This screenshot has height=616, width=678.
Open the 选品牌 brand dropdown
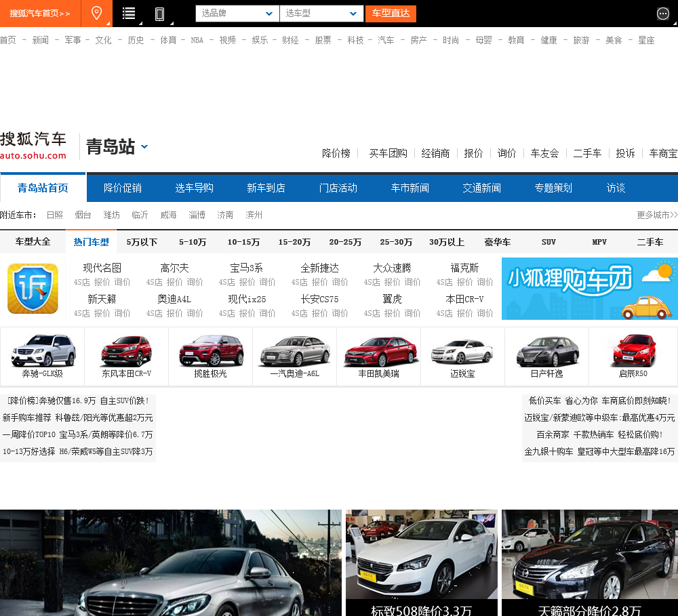tap(237, 14)
